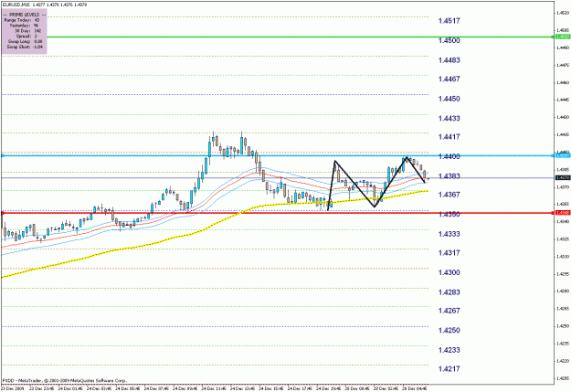Click the 1.4283 price level label
Screen dimensions: 571x392
[449, 292]
